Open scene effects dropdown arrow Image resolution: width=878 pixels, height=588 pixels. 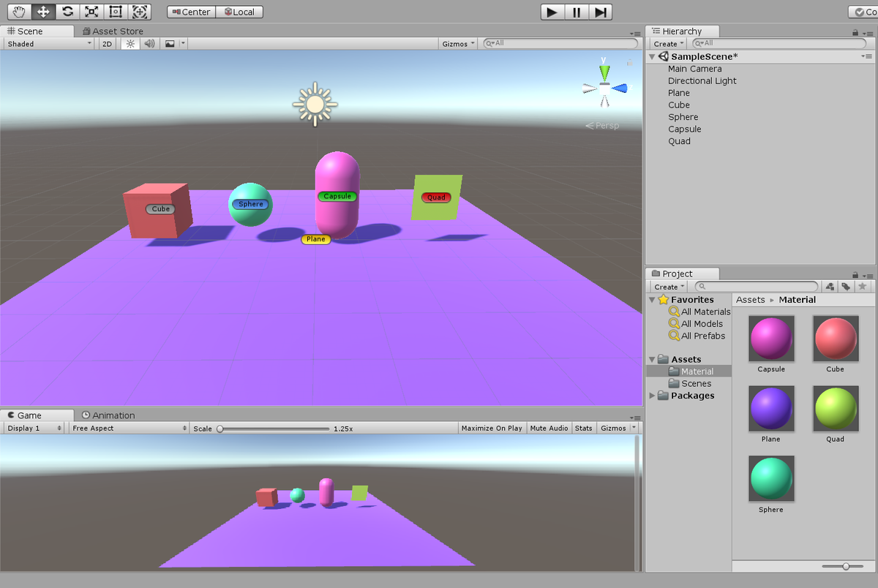point(183,44)
